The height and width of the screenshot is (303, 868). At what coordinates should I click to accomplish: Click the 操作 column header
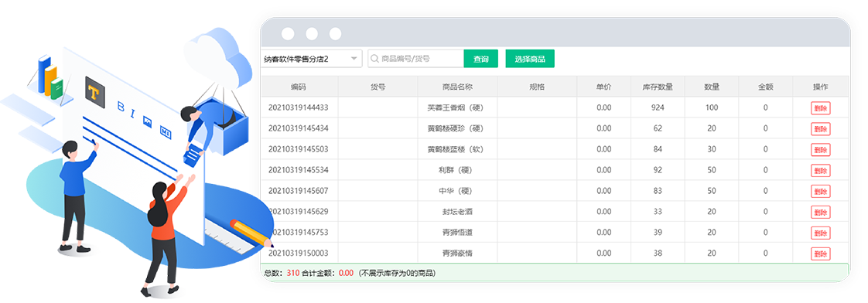(820, 87)
